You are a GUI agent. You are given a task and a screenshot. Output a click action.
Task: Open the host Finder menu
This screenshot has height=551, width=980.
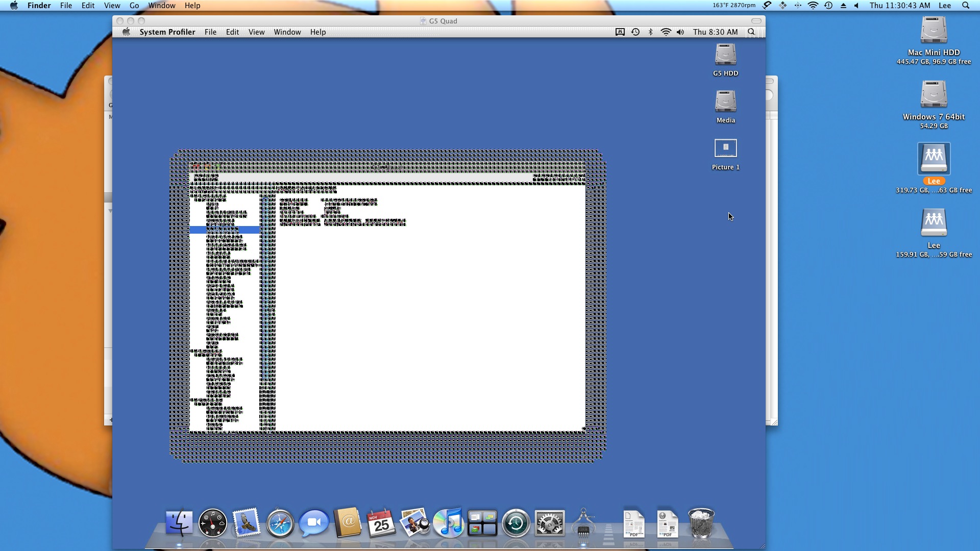click(x=39, y=5)
